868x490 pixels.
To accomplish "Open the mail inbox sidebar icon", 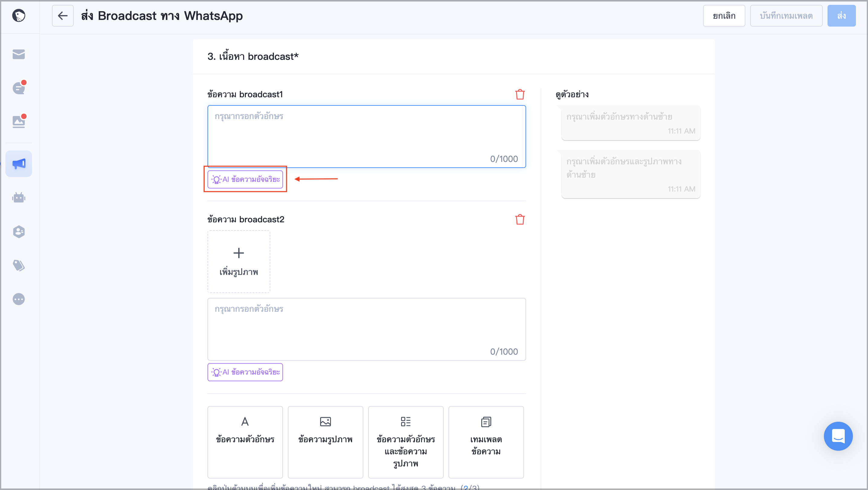I will pyautogui.click(x=18, y=54).
